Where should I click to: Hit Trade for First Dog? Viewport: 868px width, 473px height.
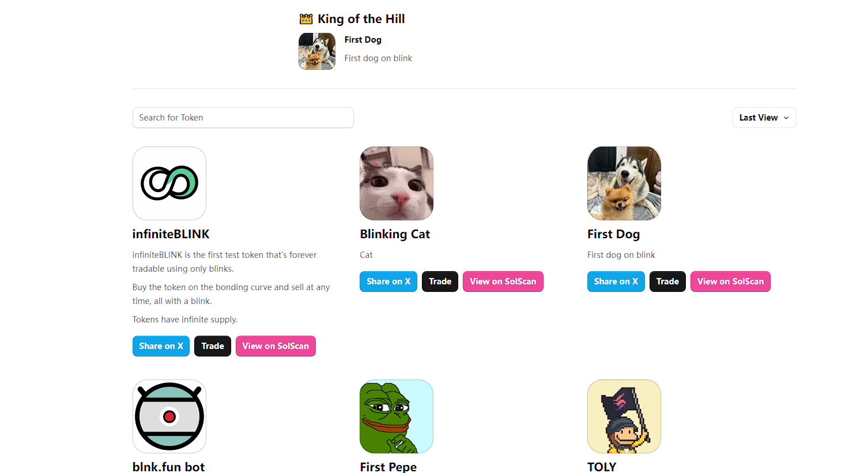(667, 281)
